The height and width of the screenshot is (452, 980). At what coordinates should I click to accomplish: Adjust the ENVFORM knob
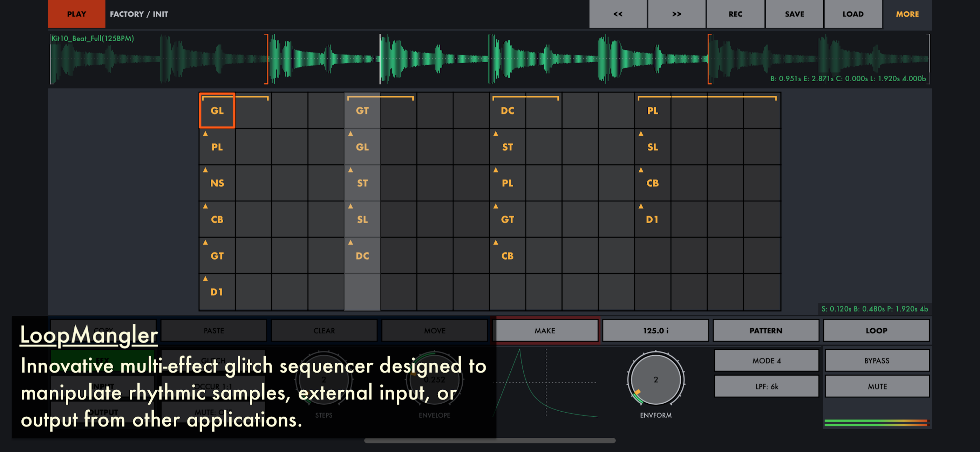tap(655, 379)
